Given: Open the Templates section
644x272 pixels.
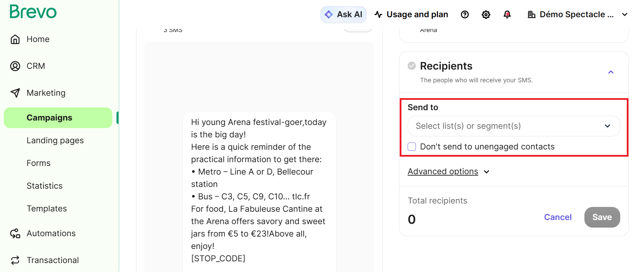Looking at the screenshot, I should coord(47,209).
